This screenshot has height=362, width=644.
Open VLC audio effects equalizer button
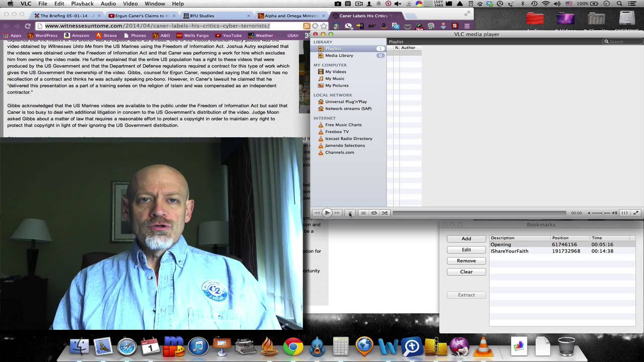tap(624, 213)
